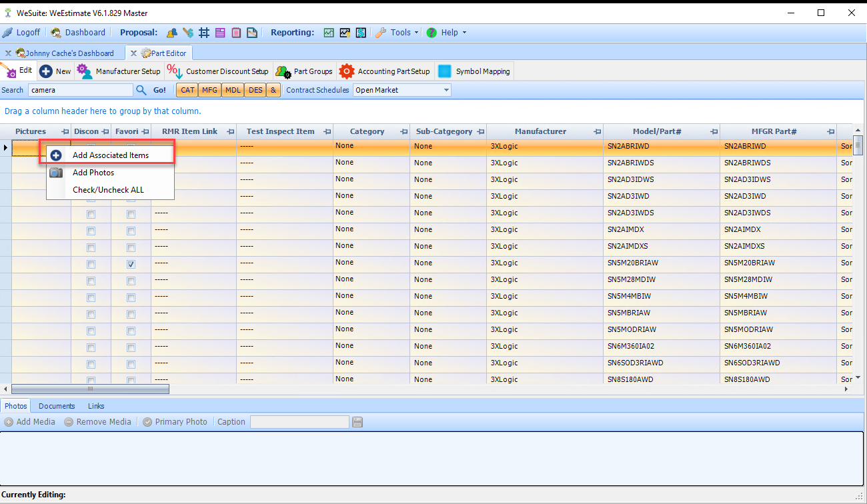Open the Help dropdown menu
The height and width of the screenshot is (504, 867).
pyautogui.click(x=446, y=32)
